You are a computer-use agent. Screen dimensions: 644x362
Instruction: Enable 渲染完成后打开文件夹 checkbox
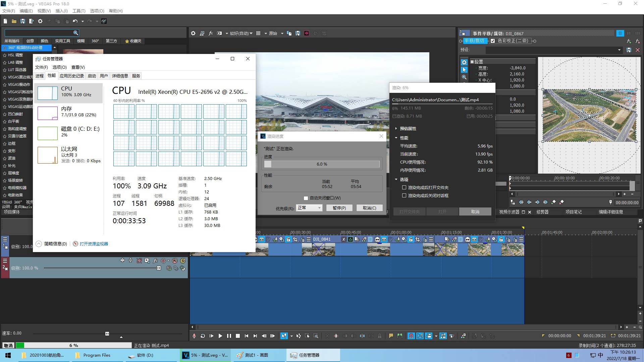(x=404, y=188)
